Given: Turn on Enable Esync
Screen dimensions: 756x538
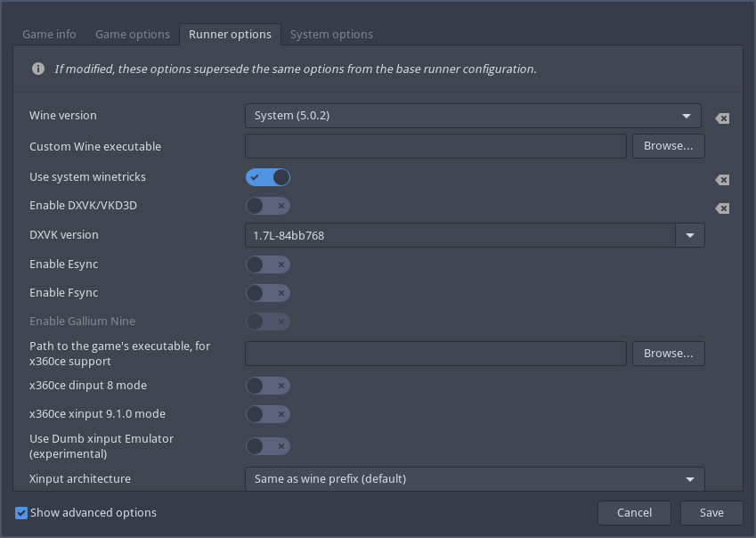Looking at the screenshot, I should point(268,265).
